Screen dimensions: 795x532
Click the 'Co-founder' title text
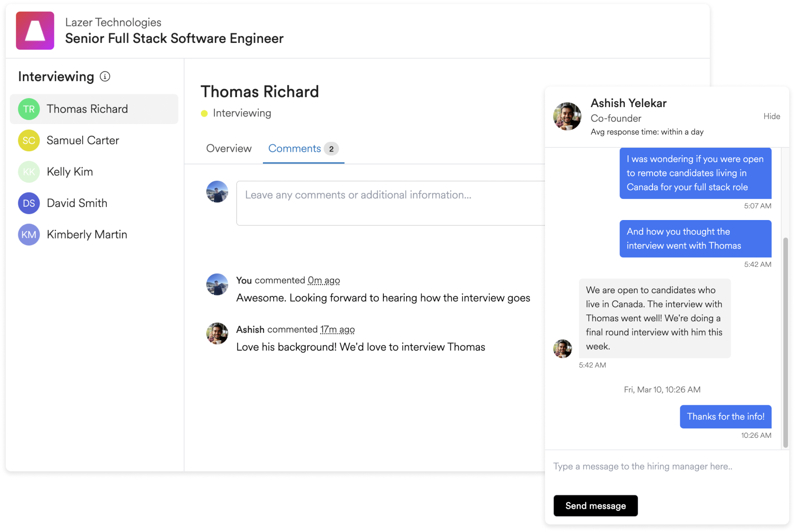[x=616, y=118]
